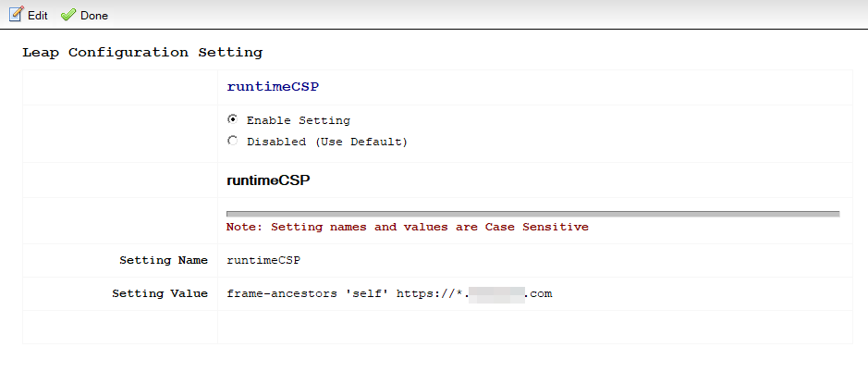Click the redacted domain in the setting value

pyautogui.click(x=496, y=293)
